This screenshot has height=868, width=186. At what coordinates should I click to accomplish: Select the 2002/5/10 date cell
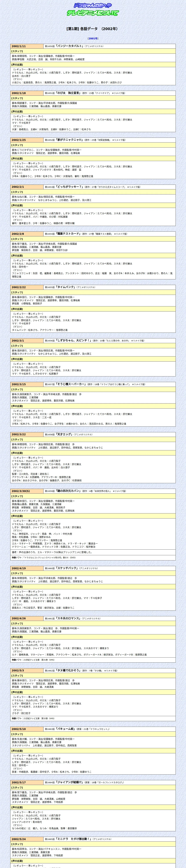tap(27, 729)
